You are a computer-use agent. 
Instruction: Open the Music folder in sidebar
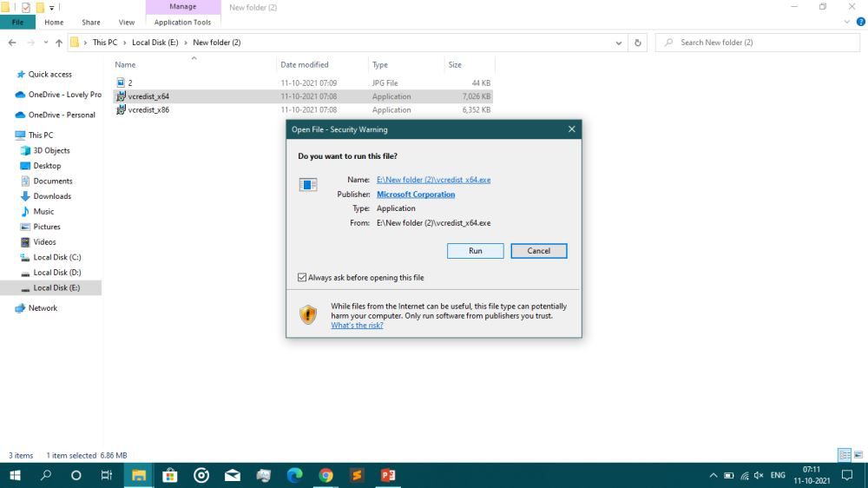coord(43,212)
